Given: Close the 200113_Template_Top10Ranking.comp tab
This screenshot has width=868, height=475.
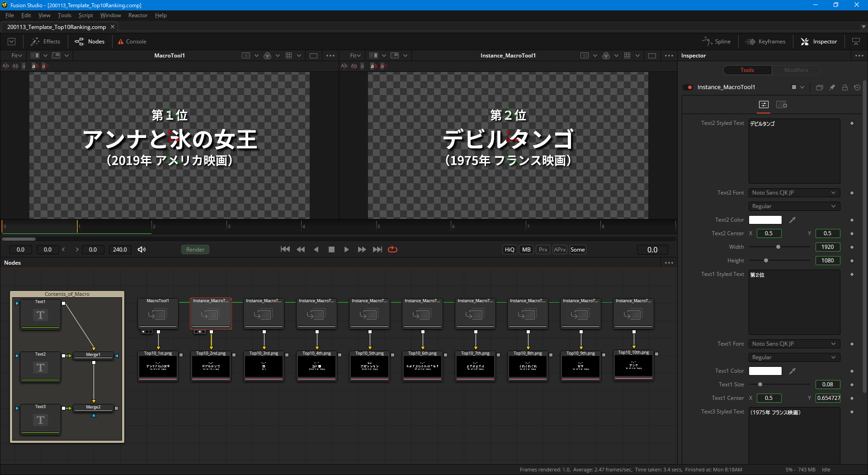Looking at the screenshot, I should [113, 27].
